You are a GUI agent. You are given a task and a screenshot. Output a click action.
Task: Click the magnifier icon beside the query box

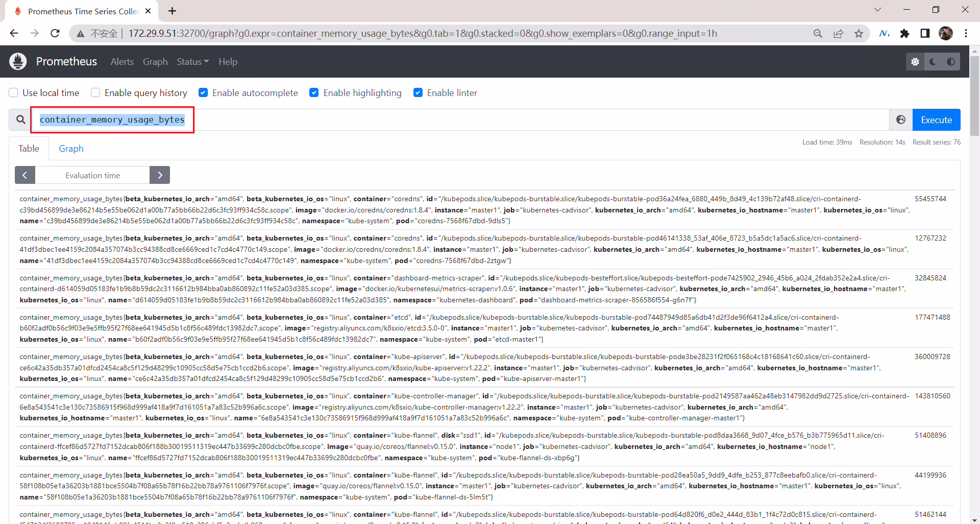pyautogui.click(x=21, y=120)
